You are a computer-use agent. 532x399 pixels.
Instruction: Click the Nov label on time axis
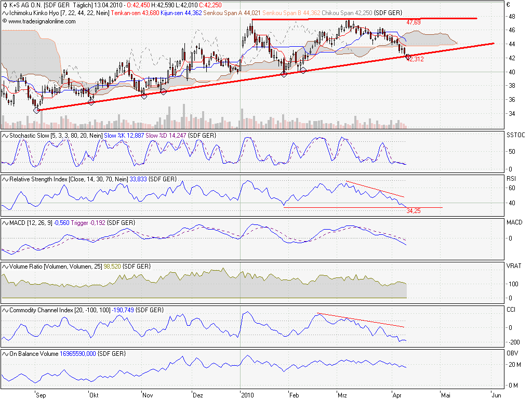(x=148, y=395)
